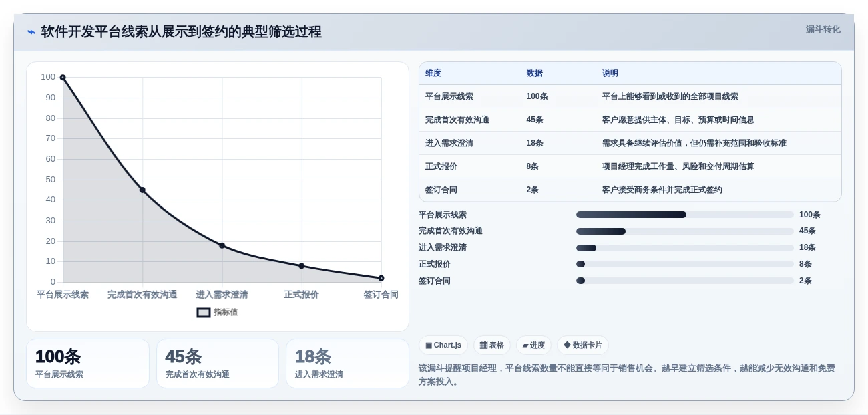The image size is (868, 415).
Task: Click the y-axis value 50
Action: [x=51, y=180]
